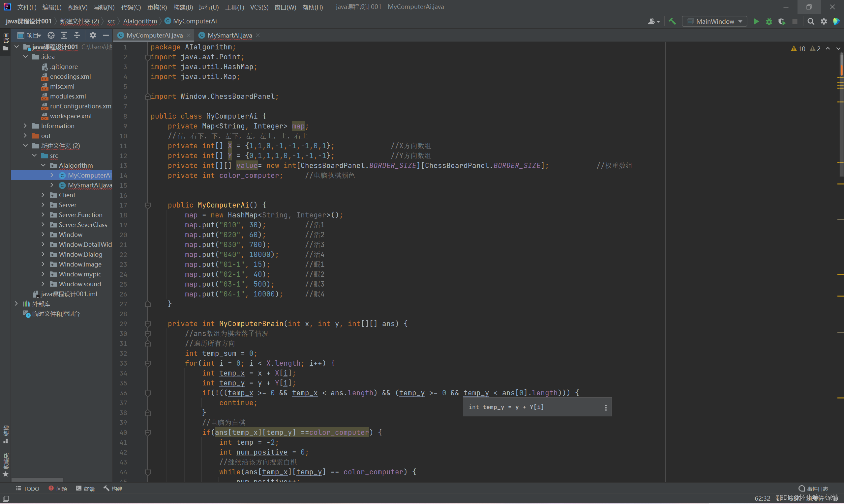Select workspace.xml in the Project tree

point(71,116)
